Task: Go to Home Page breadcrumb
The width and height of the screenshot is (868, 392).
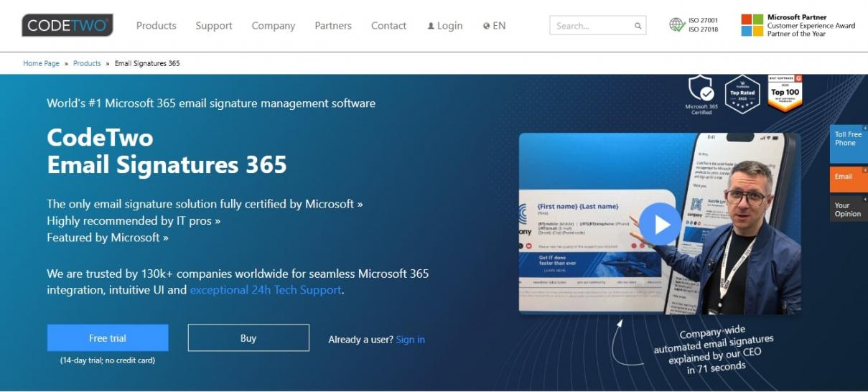Action: 42,63
